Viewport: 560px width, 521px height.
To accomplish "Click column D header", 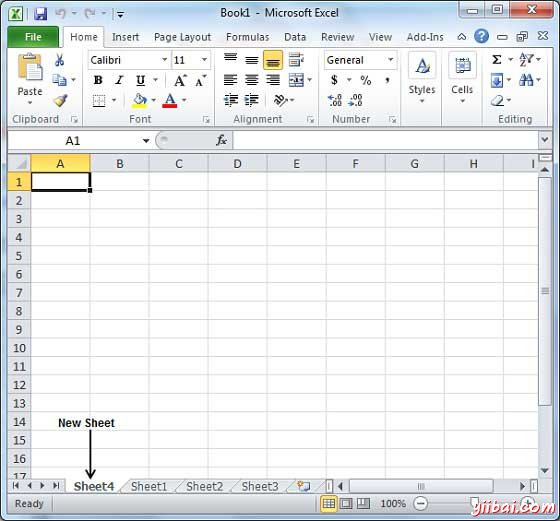I will [238, 164].
